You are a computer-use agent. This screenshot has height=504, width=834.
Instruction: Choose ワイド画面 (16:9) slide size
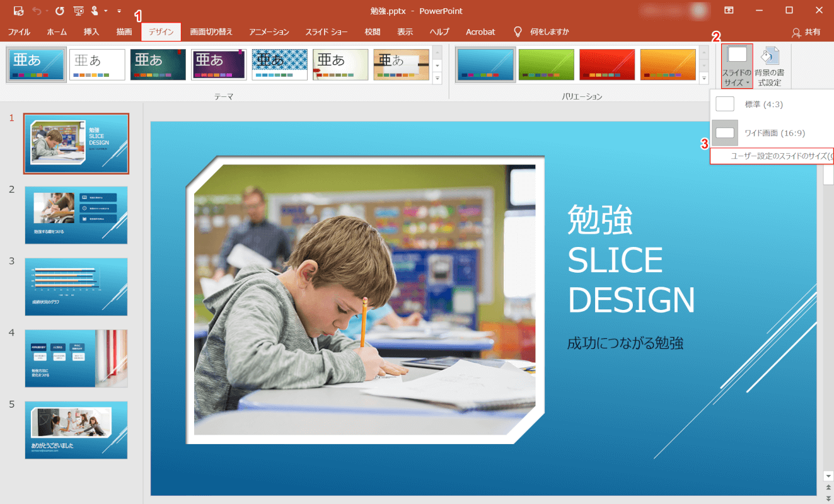pyautogui.click(x=772, y=132)
